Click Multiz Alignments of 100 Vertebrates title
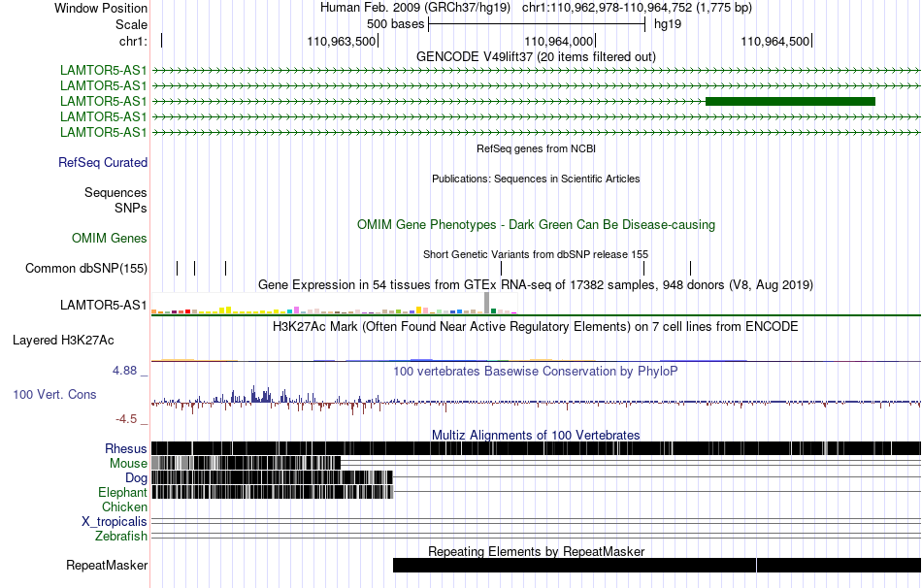Image resolution: width=922 pixels, height=588 pixels. click(x=536, y=435)
